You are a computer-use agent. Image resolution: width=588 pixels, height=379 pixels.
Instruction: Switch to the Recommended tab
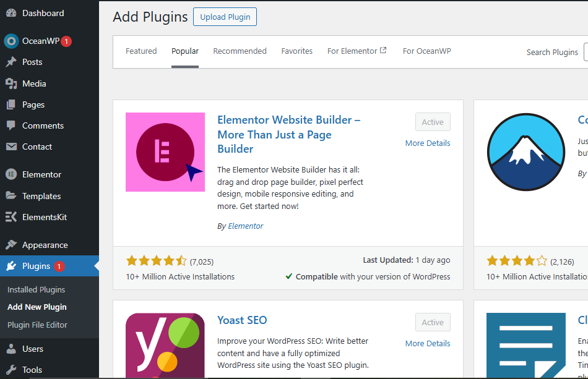240,51
